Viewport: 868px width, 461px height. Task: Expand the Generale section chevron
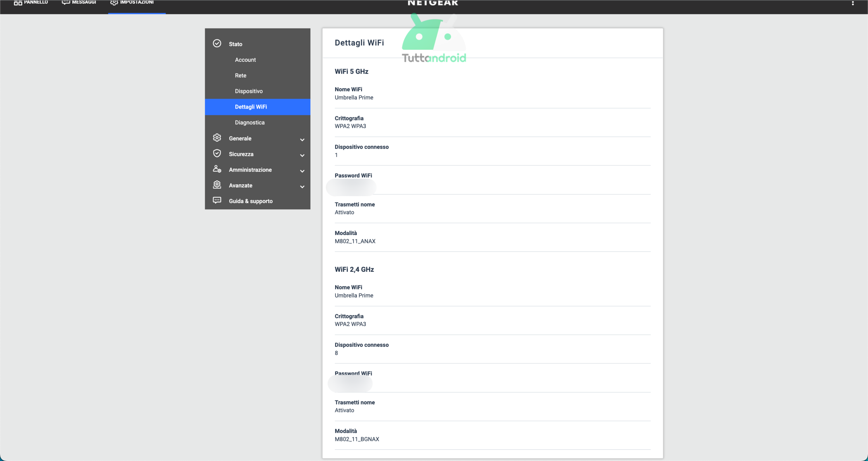pos(302,140)
